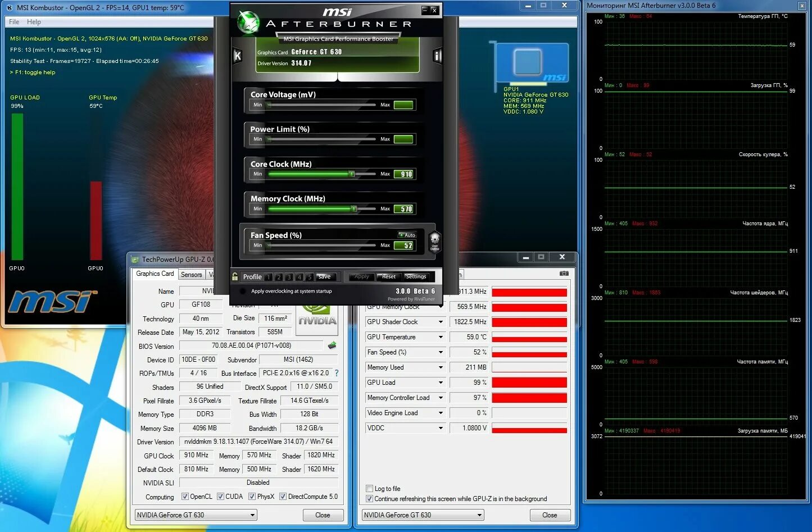Click the Driver Version field nvlddmkm 9.18.13.1407

(x=258, y=442)
